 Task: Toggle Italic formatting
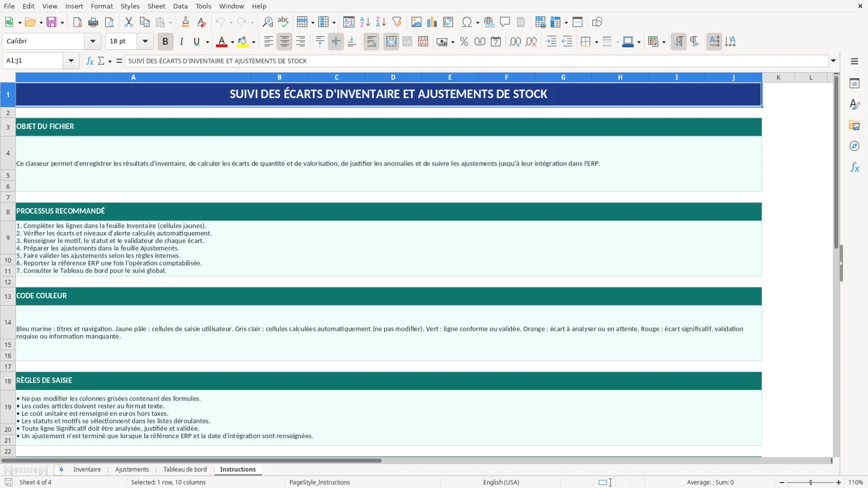point(181,42)
